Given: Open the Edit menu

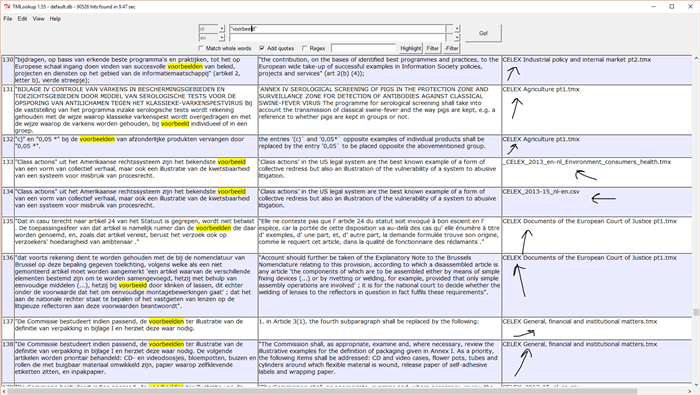Looking at the screenshot, I should coord(22,19).
